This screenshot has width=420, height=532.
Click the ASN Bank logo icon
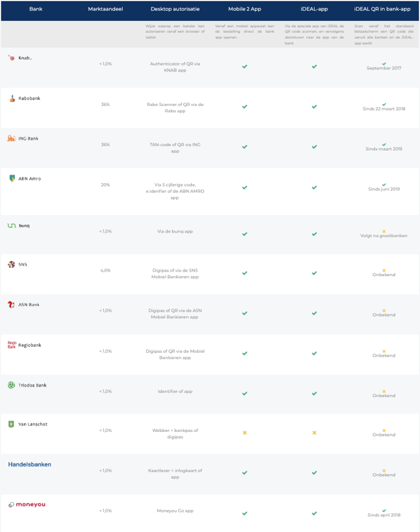click(x=11, y=305)
